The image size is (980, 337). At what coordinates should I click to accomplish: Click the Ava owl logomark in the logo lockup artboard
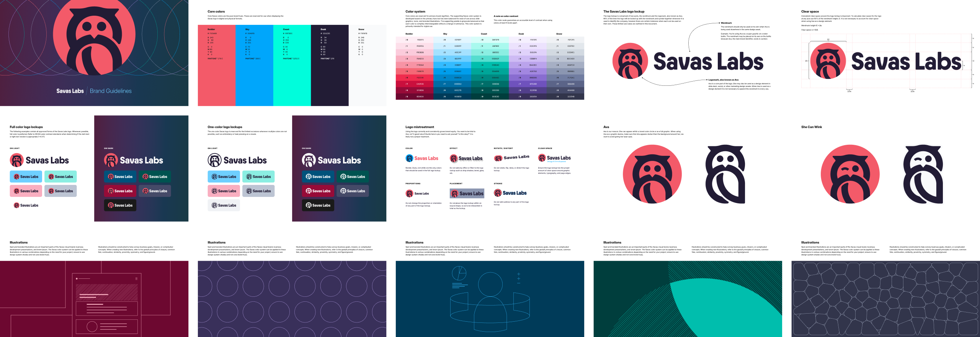(630, 61)
